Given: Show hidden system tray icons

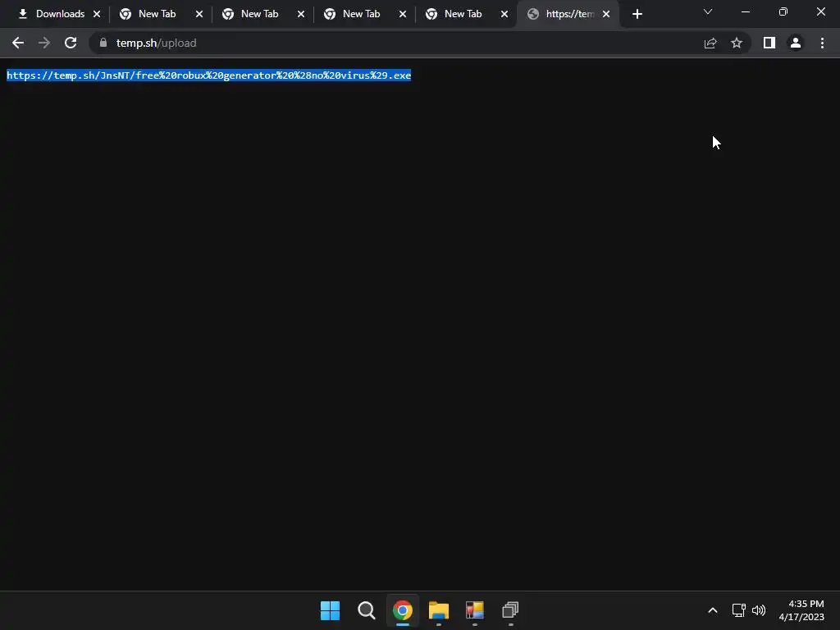Looking at the screenshot, I should pyautogui.click(x=713, y=610).
